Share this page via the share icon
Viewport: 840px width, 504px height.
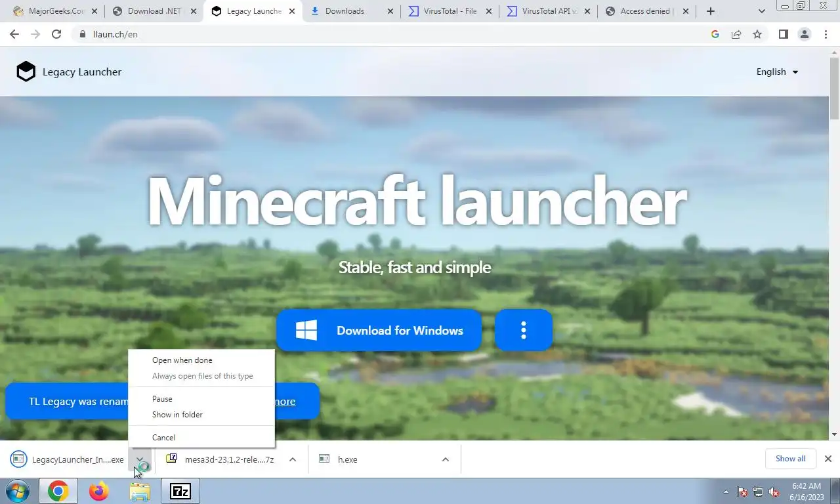tap(736, 34)
